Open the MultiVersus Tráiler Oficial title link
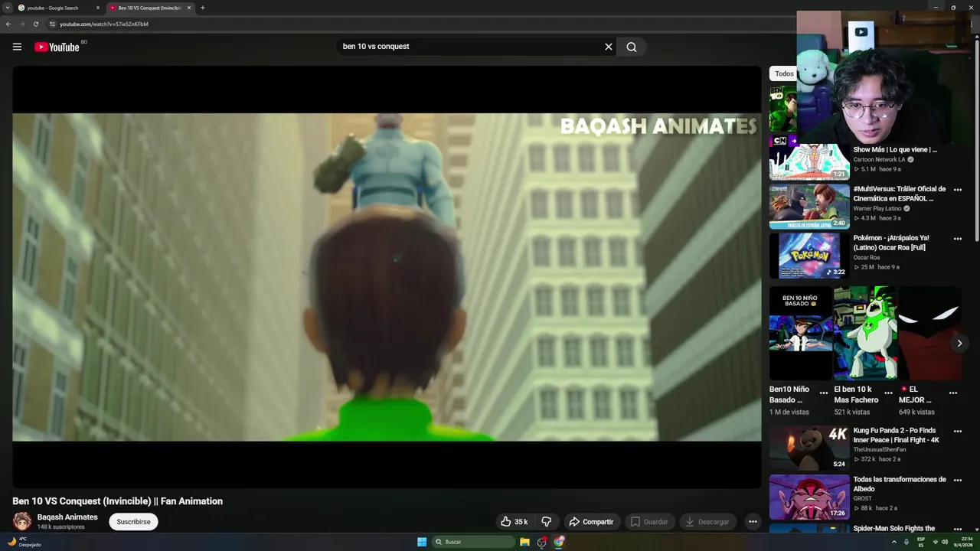980x551 pixels. tap(900, 194)
